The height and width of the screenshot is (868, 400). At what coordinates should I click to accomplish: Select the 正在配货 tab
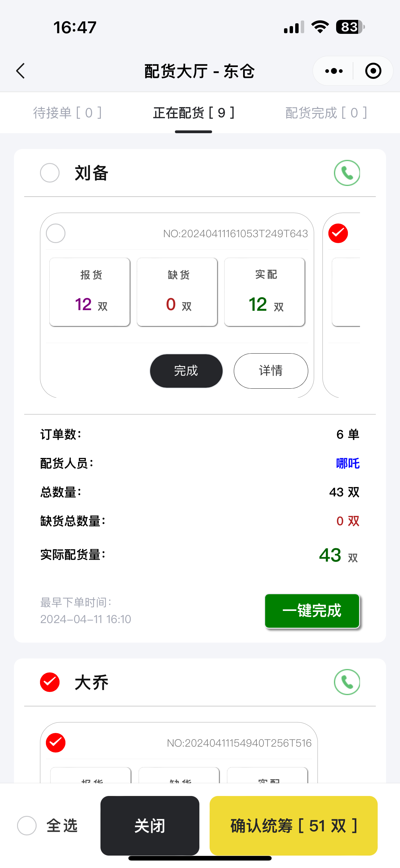pos(193,113)
